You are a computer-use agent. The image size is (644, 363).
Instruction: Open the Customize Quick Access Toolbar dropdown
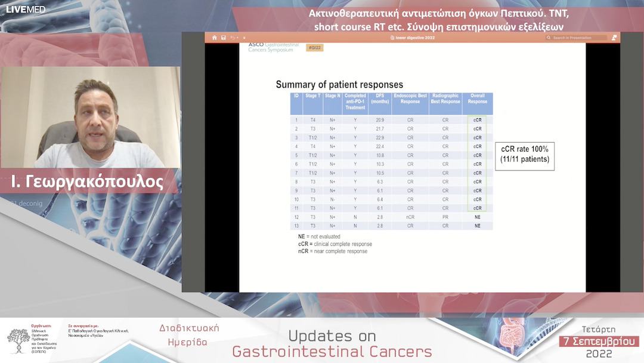point(244,38)
